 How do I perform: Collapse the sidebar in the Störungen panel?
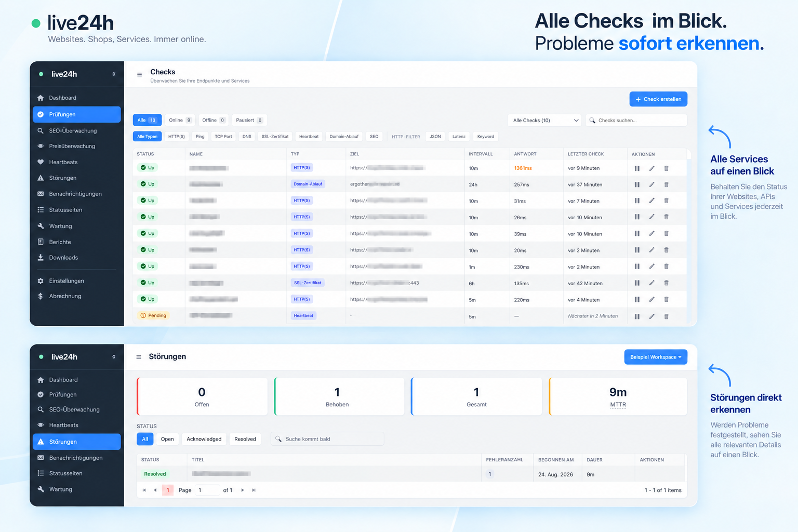pos(114,356)
